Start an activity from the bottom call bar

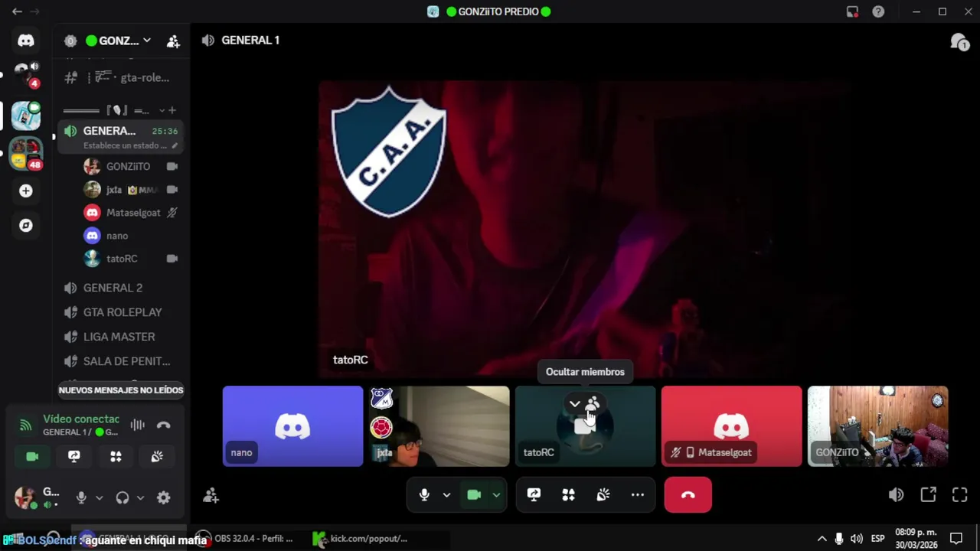[x=568, y=495]
